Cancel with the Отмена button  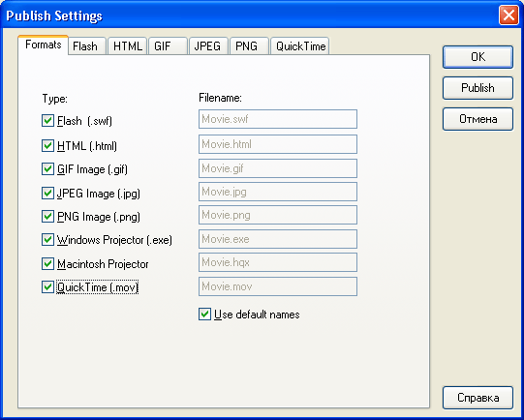[x=478, y=119]
